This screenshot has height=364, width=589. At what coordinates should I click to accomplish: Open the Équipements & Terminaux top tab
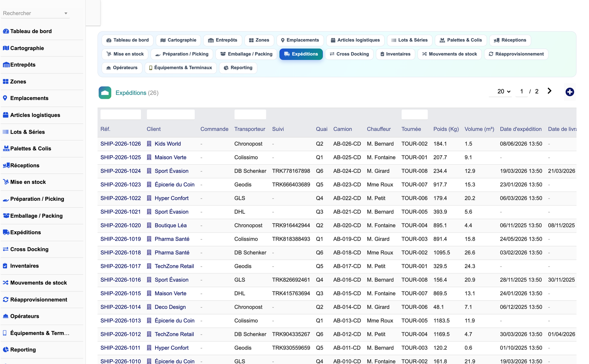click(181, 68)
